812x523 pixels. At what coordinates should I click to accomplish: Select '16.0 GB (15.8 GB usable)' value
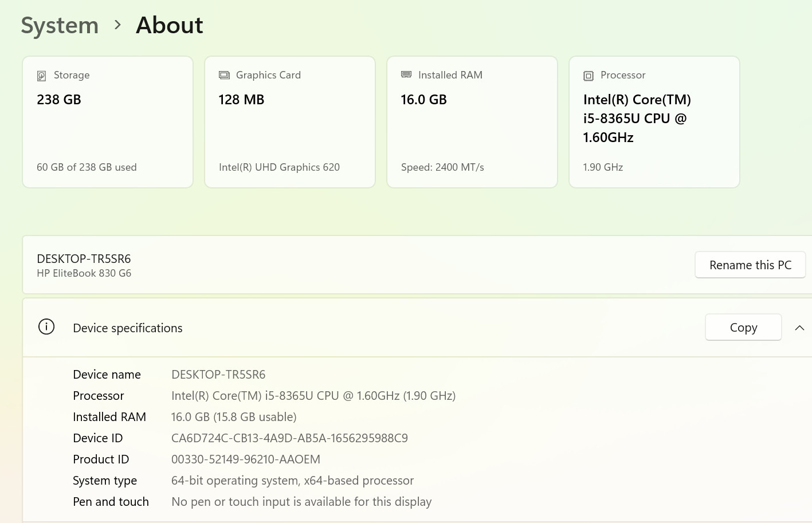click(x=234, y=417)
